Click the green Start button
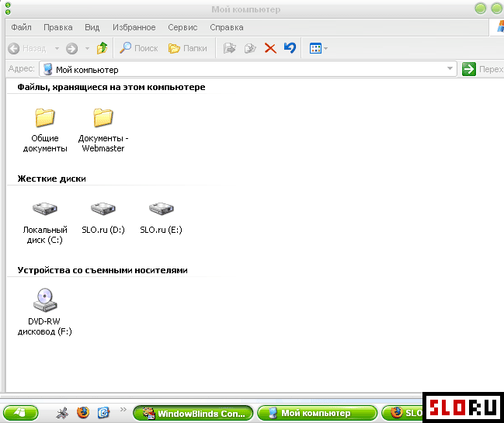Image resolution: width=504 pixels, height=423 pixels. [x=21, y=413]
